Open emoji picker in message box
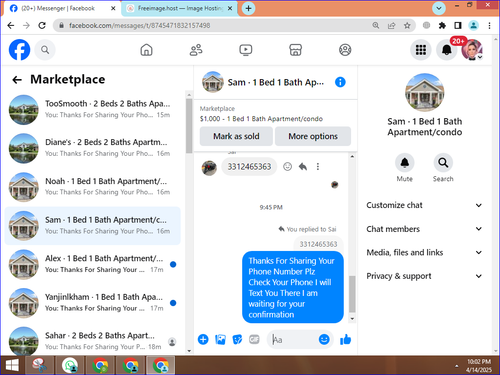The width and height of the screenshot is (500, 375). point(324,339)
